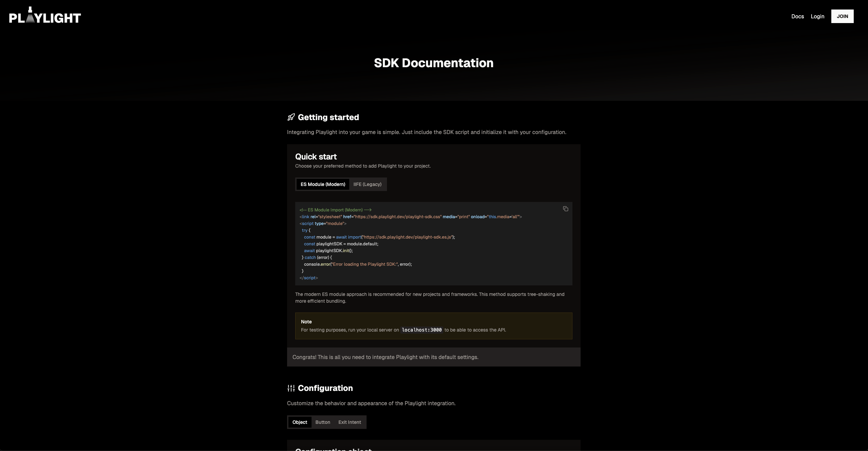
Task: Click "const playlightSDK = module.default;" line
Action: click(341, 244)
